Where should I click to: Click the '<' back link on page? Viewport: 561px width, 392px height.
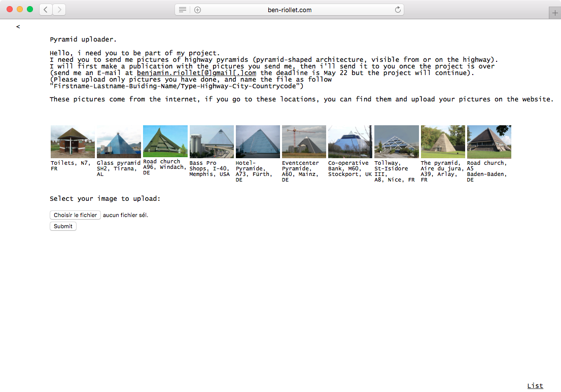(18, 26)
